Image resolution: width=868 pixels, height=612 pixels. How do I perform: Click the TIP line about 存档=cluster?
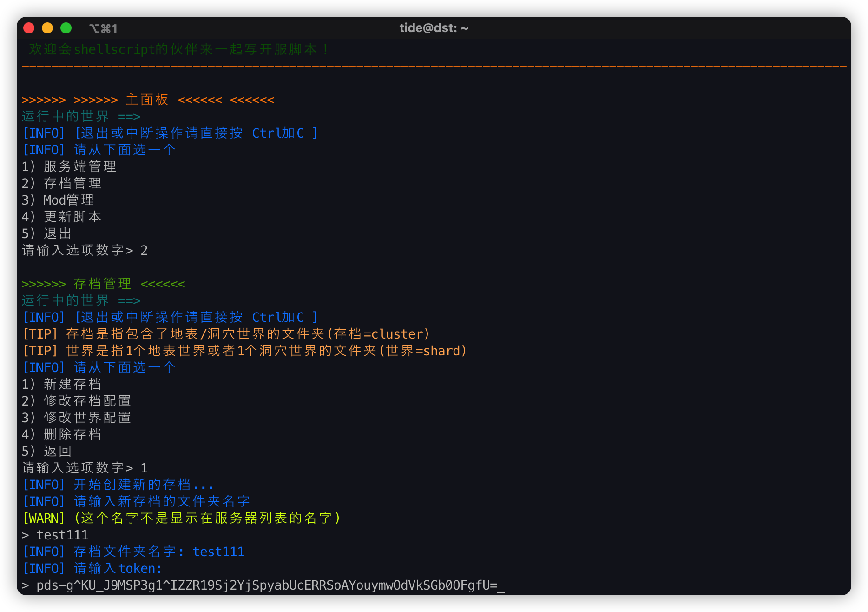coord(226,334)
